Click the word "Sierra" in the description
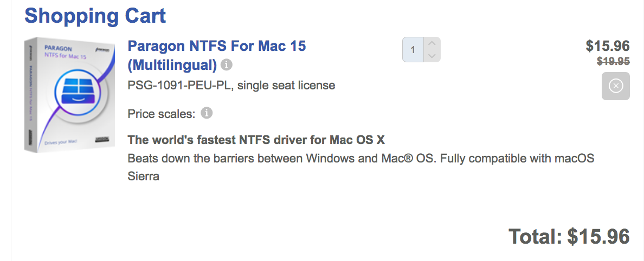Image resolution: width=644 pixels, height=261 pixels. coord(144,177)
